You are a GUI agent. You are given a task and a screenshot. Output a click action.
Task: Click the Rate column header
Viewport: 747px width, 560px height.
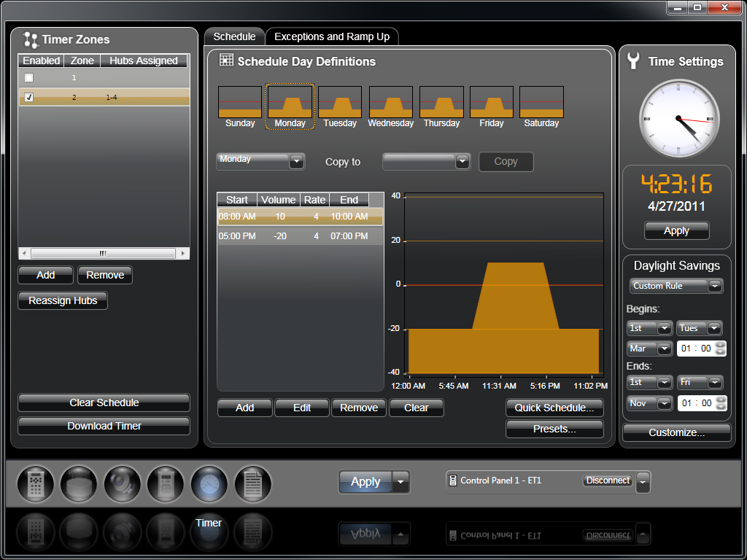tap(315, 200)
